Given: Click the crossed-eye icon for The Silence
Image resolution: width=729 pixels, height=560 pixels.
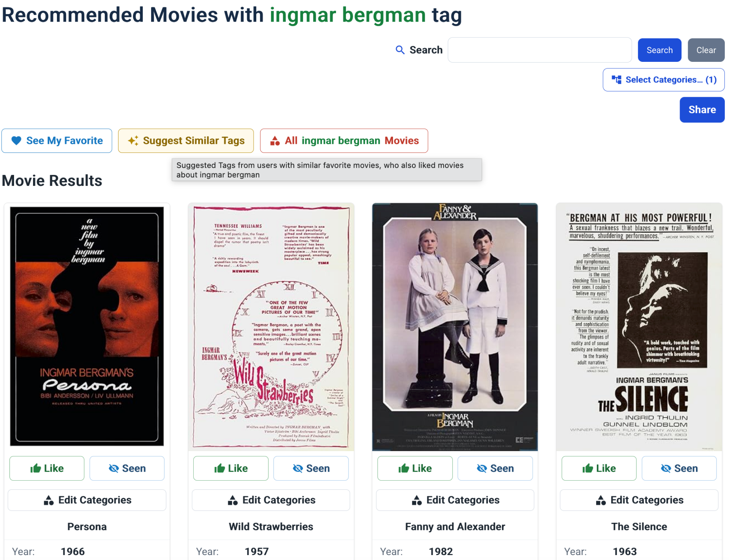Looking at the screenshot, I should tap(666, 468).
